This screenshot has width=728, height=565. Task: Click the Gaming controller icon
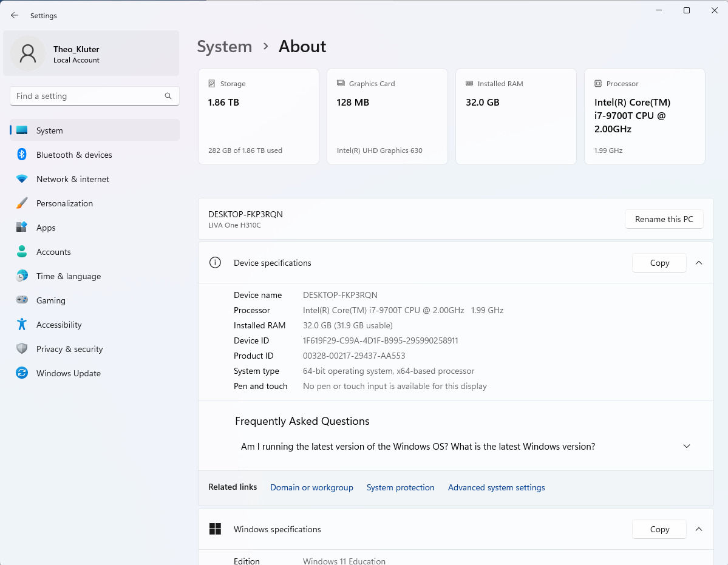[22, 300]
